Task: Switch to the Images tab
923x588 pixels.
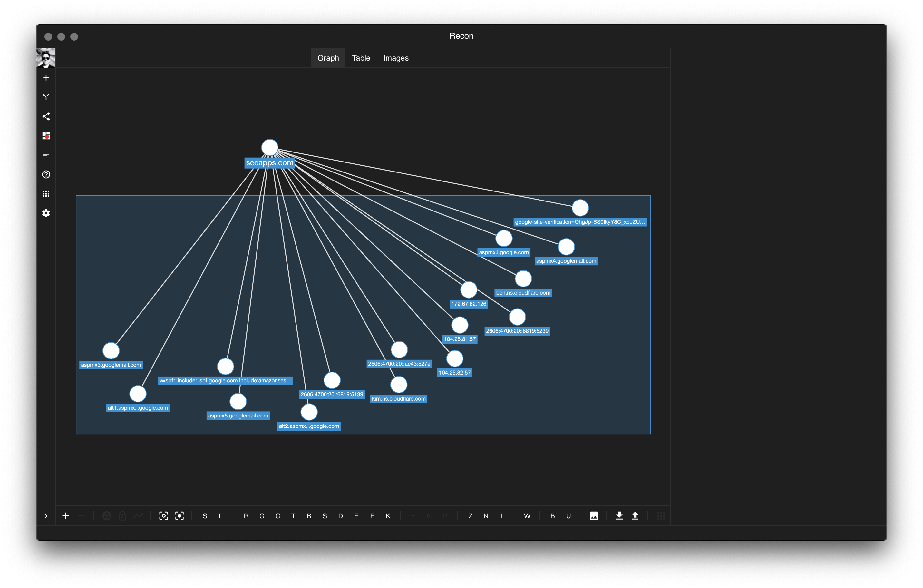Action: (x=395, y=58)
